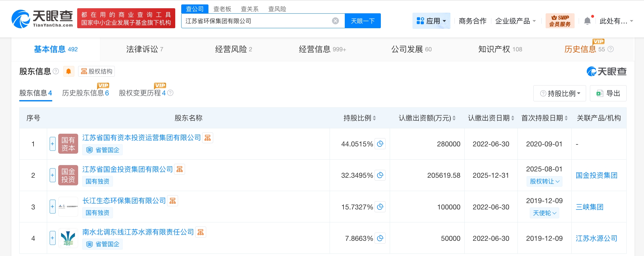The width and height of the screenshot is (644, 256).
Task: Open equity structure icon after 长江生态环保集团有限公司
Action: pos(173,201)
